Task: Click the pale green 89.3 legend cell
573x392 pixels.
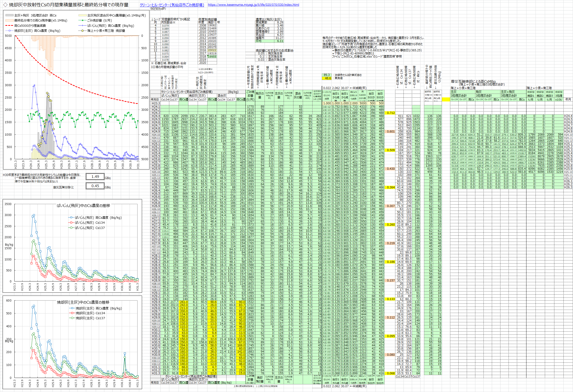Action: click(x=327, y=75)
